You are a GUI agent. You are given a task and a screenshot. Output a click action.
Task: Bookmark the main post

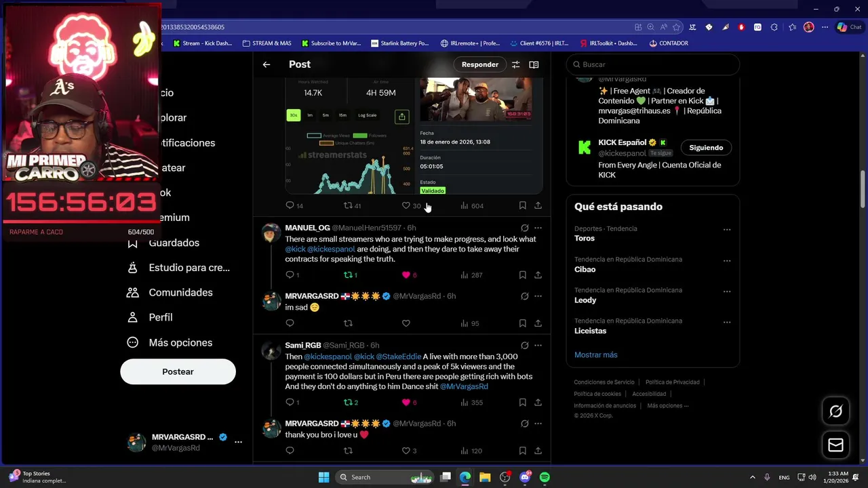click(x=522, y=205)
